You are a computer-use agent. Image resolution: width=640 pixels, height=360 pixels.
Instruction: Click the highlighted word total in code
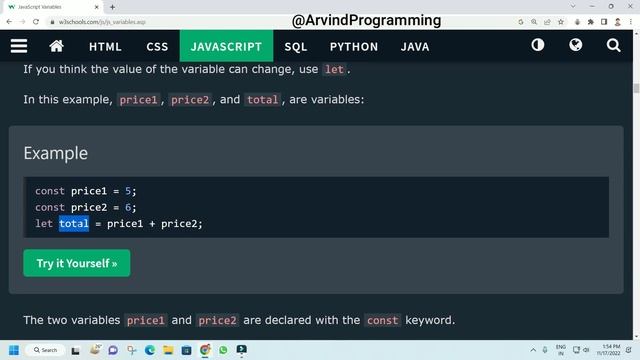(x=74, y=224)
